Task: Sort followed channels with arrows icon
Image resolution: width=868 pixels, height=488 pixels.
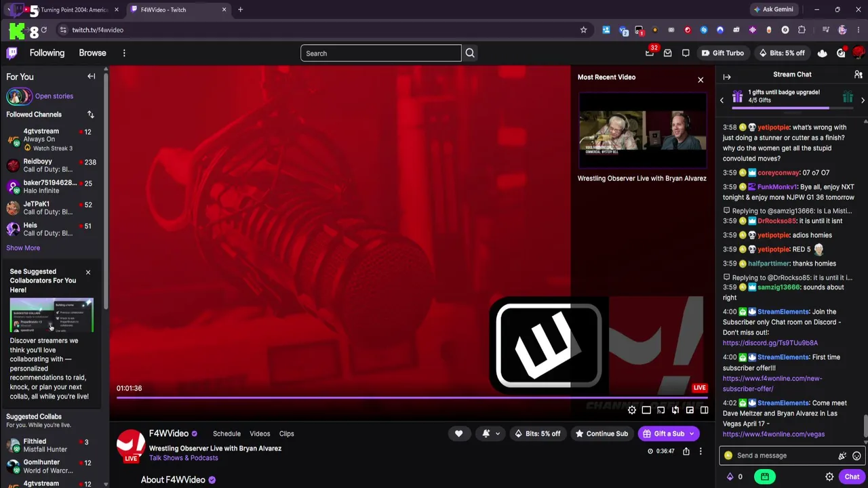Action: (x=91, y=115)
